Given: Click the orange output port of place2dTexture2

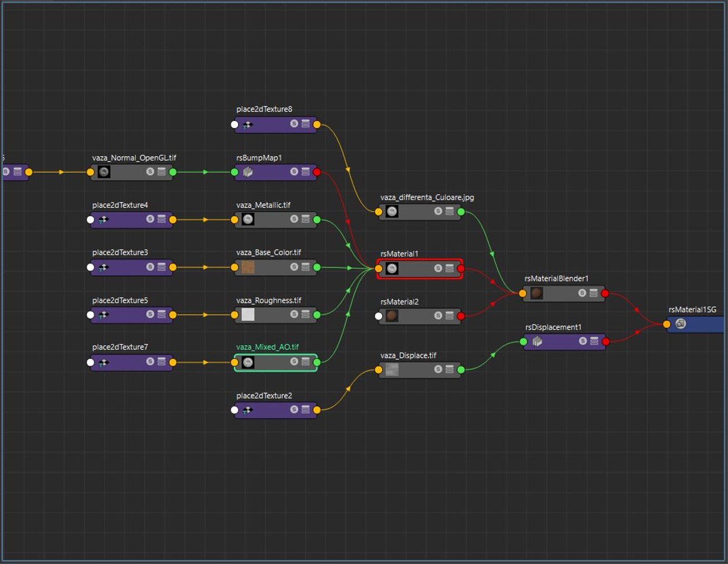Looking at the screenshot, I should [317, 410].
